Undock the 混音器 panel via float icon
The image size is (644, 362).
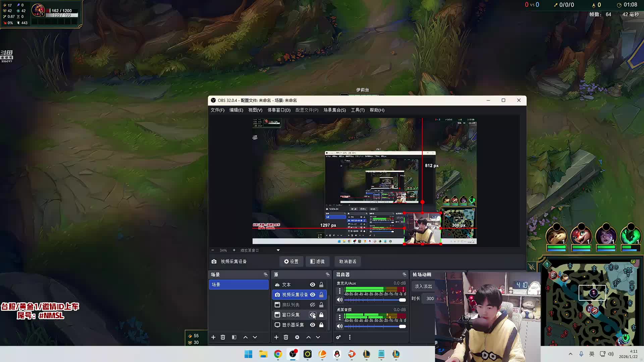click(404, 275)
